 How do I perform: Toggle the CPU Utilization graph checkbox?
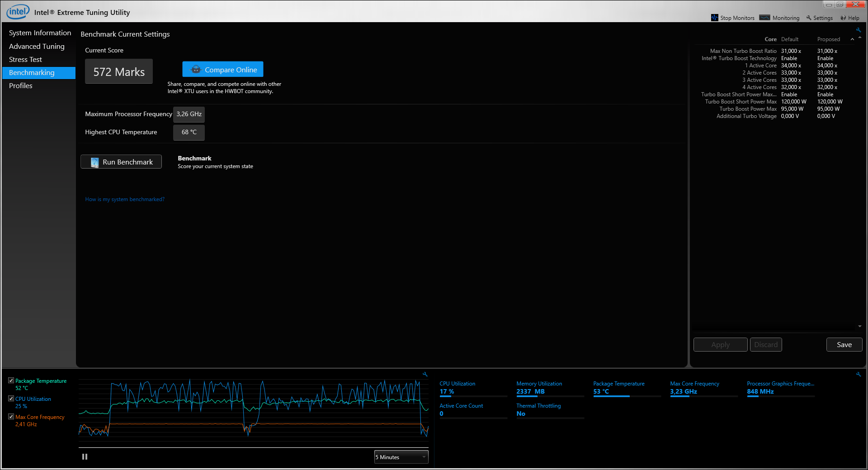point(11,399)
